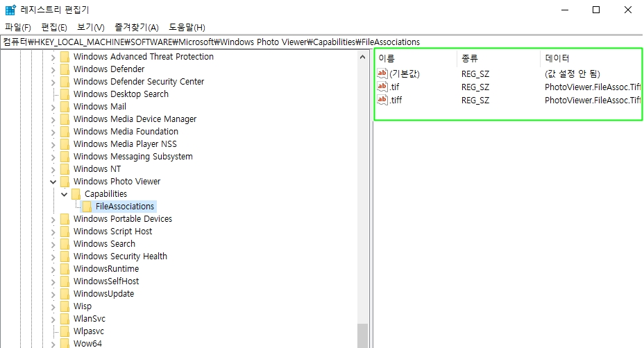Select the Windows Search tree item label
This screenshot has height=348, width=644.
(104, 244)
